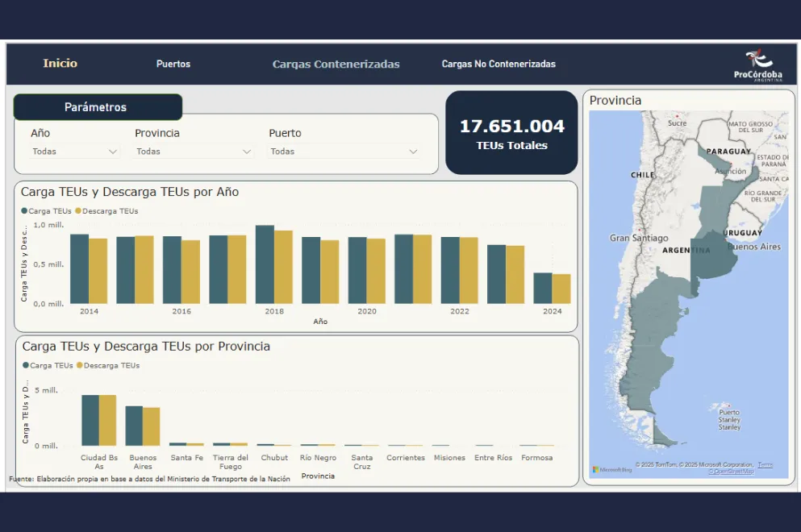Click Descarga TEUs legend dot in province chart
Image resolution: width=801 pixels, height=532 pixels.
coord(80,365)
